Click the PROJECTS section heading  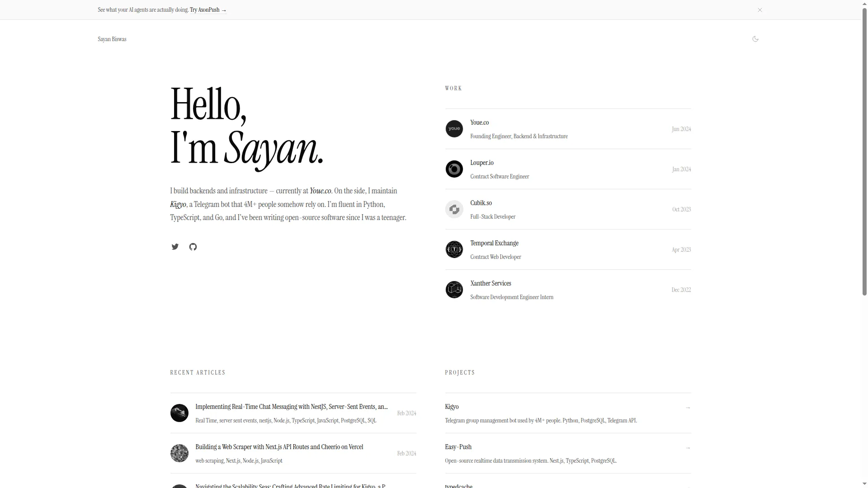click(460, 373)
